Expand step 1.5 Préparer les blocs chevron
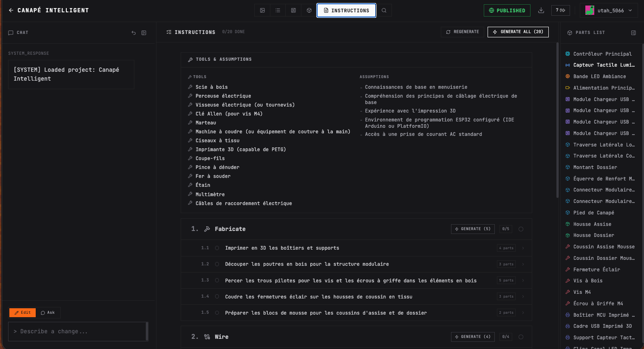This screenshot has height=349, width=644. [523, 312]
